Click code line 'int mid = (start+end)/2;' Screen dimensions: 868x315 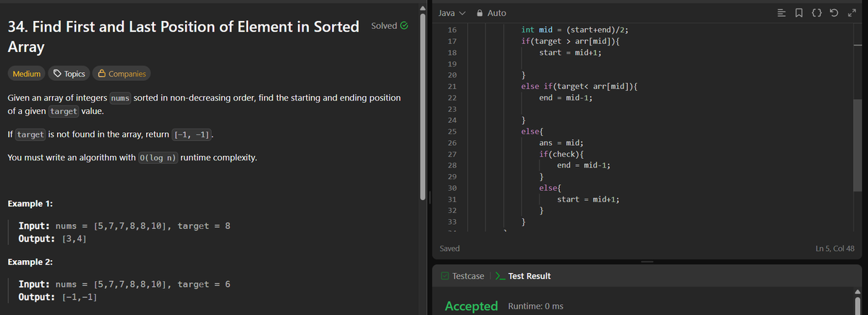coord(574,30)
